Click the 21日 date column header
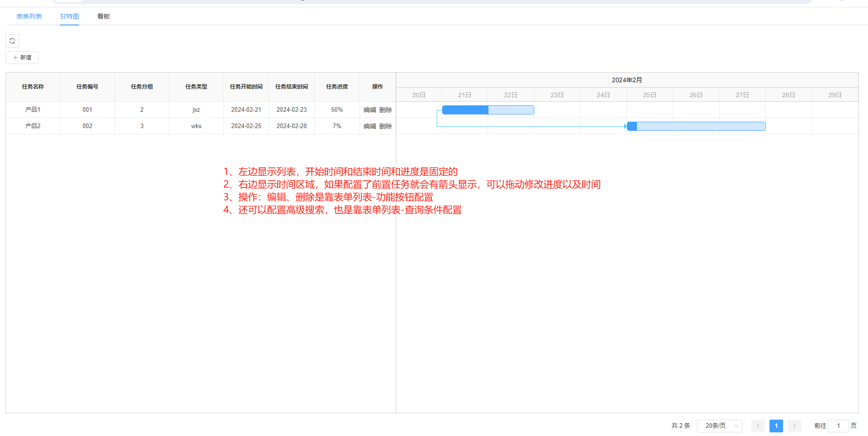The image size is (868, 436). (x=464, y=95)
